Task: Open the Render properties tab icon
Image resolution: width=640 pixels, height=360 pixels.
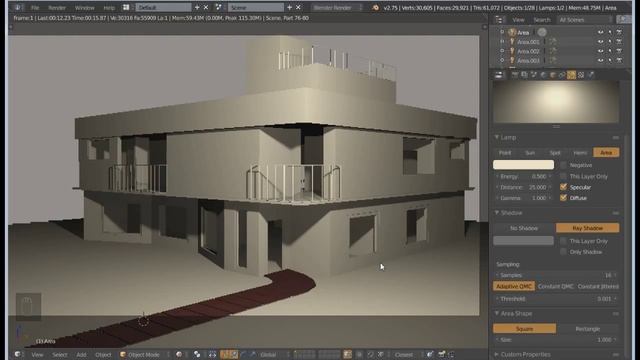Action: [x=515, y=75]
